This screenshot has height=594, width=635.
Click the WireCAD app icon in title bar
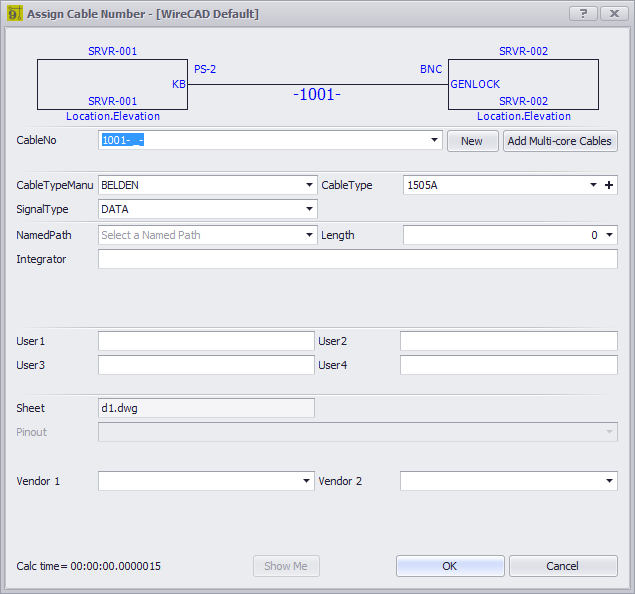tap(15, 13)
